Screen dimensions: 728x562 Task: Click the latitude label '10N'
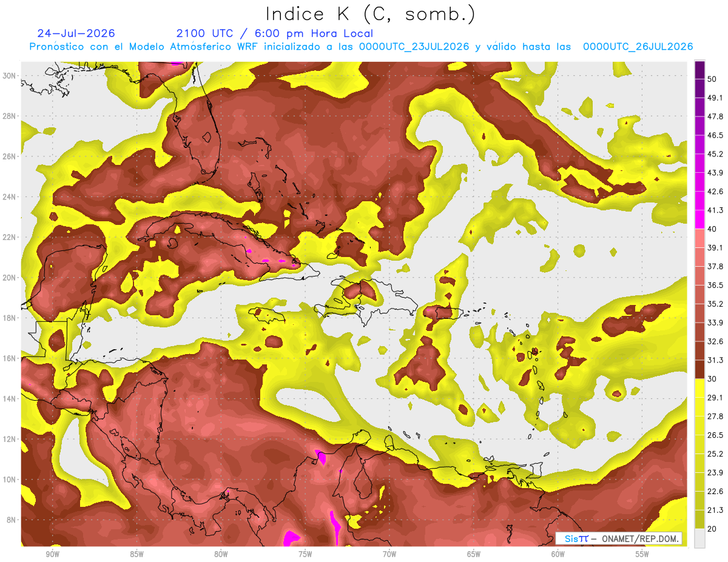(x=10, y=480)
